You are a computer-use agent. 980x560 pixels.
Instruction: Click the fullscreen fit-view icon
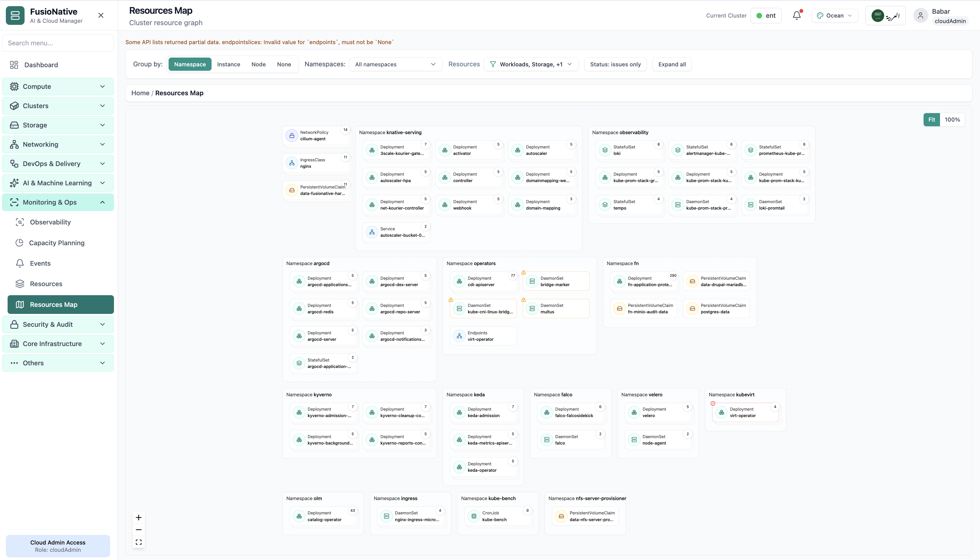(x=138, y=542)
